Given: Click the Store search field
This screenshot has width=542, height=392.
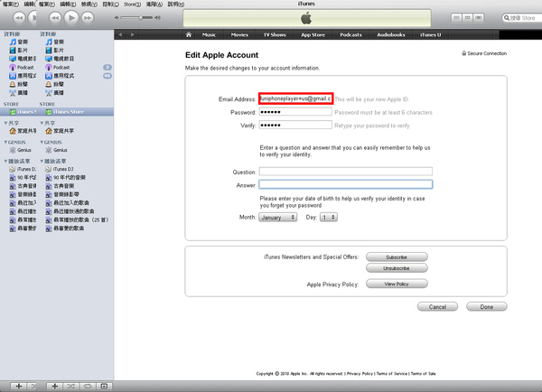Looking at the screenshot, I should tap(523, 18).
